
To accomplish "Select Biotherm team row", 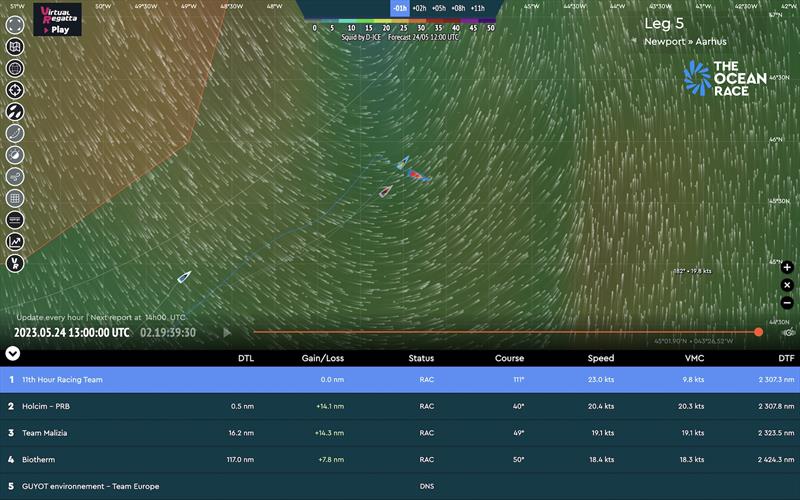I will (400, 459).
